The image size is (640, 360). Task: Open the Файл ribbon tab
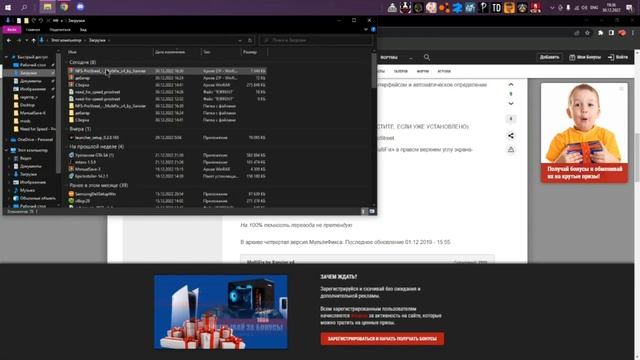point(12,30)
